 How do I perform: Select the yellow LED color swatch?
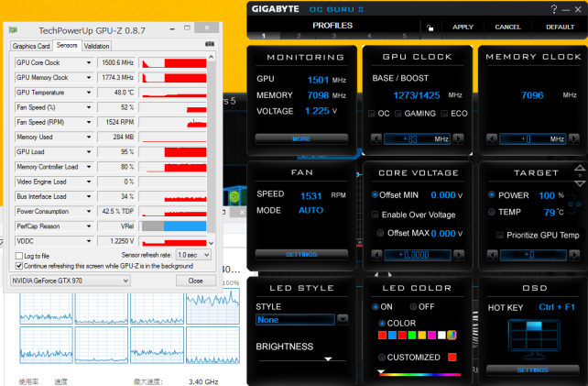click(x=422, y=335)
